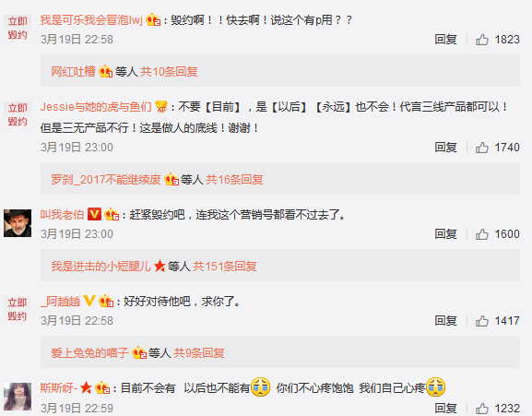The image size is (532, 416).
Task: Click 回复 on 叫我老伯's comment
Action: pyautogui.click(x=445, y=234)
